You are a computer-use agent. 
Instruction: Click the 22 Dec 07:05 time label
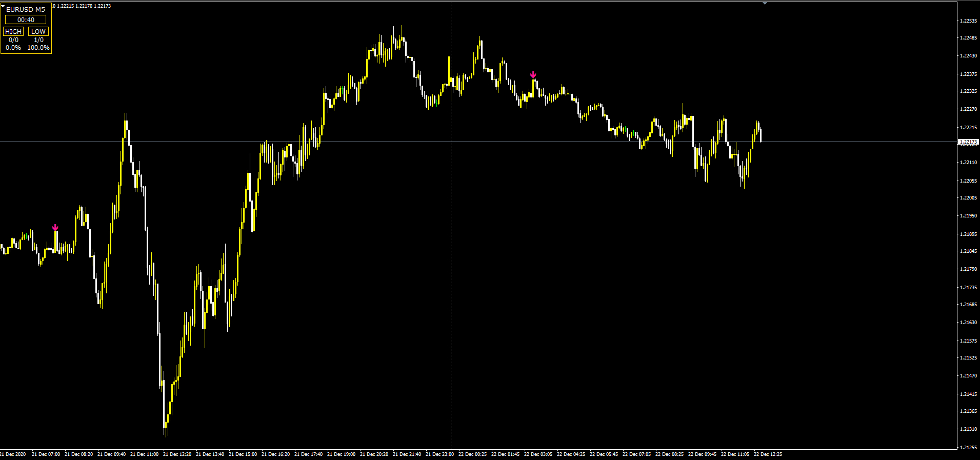point(637,454)
